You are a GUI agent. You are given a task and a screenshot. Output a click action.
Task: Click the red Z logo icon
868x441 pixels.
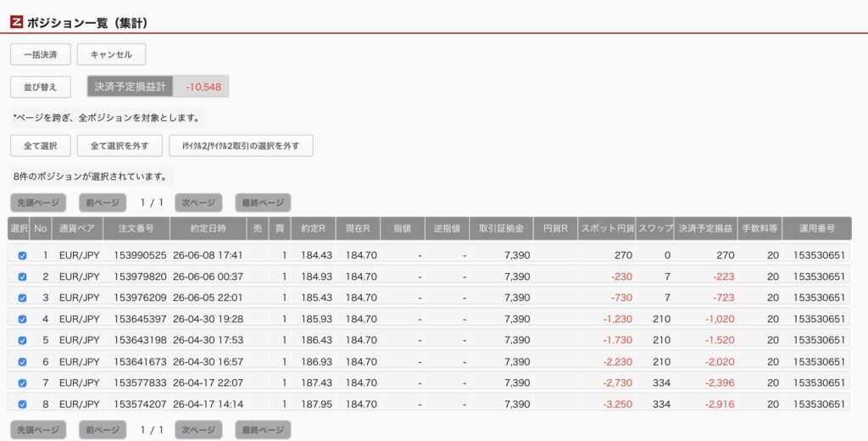coord(17,22)
